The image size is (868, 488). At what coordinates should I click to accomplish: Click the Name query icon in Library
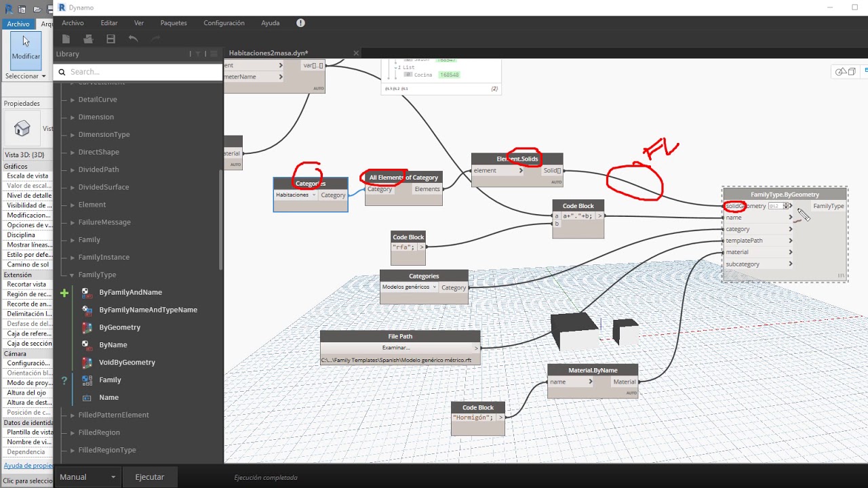[87, 398]
